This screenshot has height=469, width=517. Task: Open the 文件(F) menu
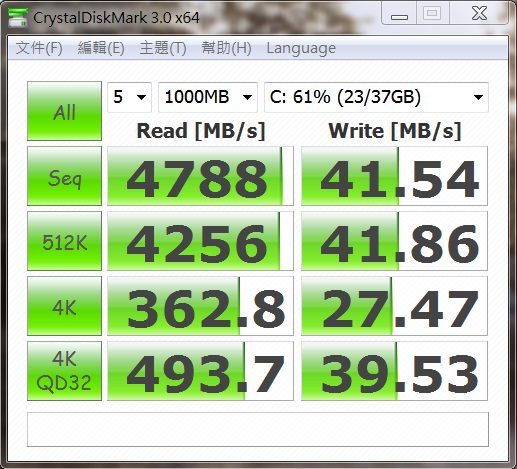pos(39,48)
